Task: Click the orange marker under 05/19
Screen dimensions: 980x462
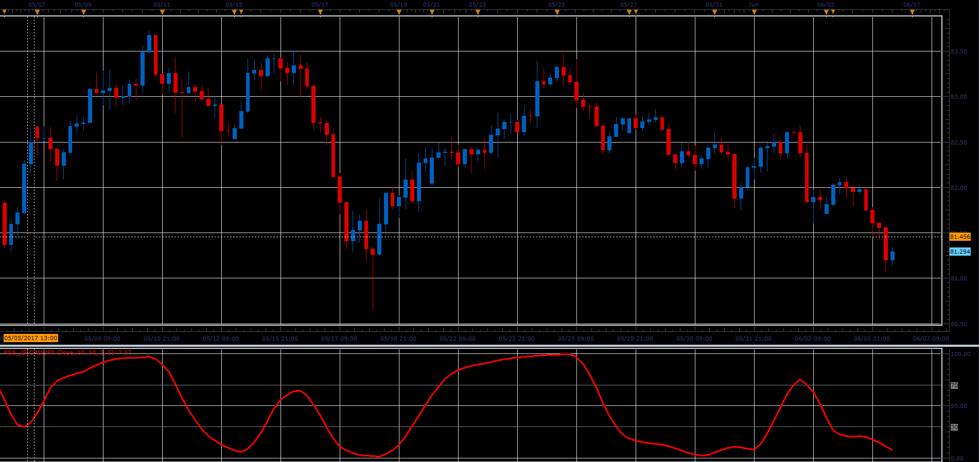Action: point(399,12)
